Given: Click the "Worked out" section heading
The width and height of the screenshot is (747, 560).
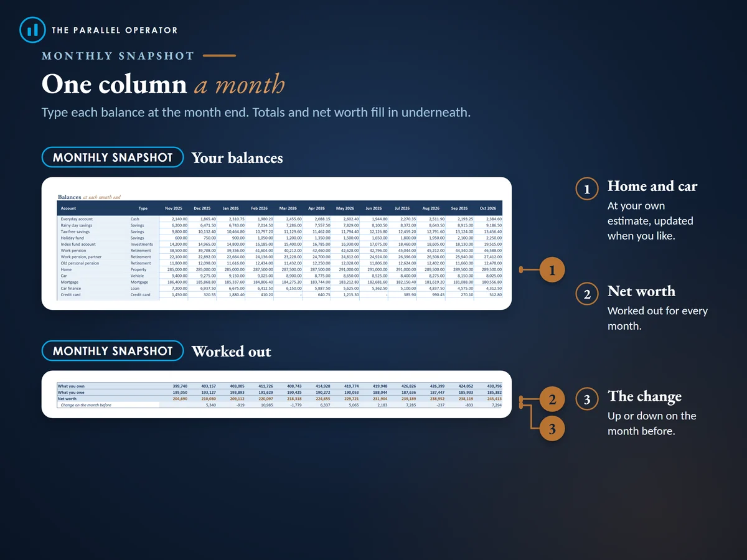Looking at the screenshot, I should tap(232, 352).
